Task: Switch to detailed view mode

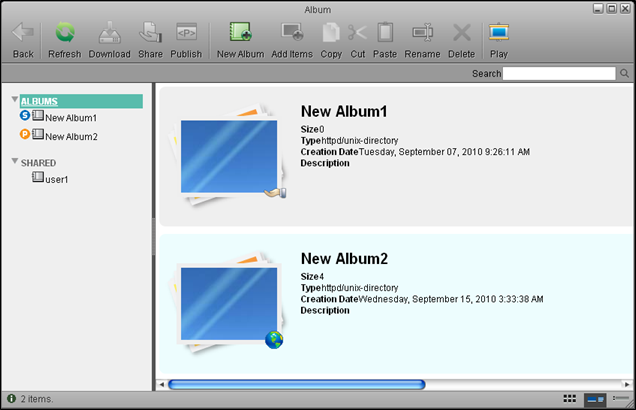Action: pos(594,398)
